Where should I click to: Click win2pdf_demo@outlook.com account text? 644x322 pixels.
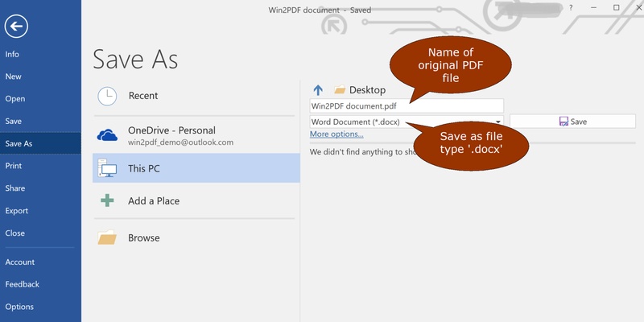click(180, 142)
